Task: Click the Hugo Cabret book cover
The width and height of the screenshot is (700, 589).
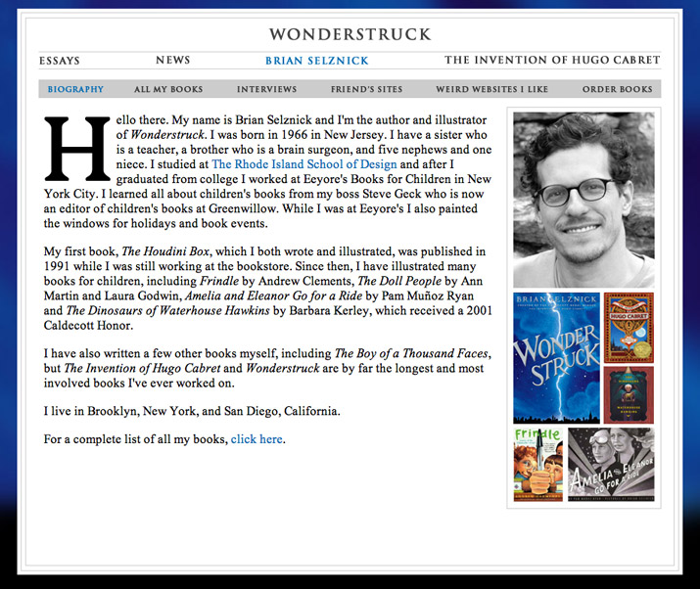Action: click(x=629, y=328)
